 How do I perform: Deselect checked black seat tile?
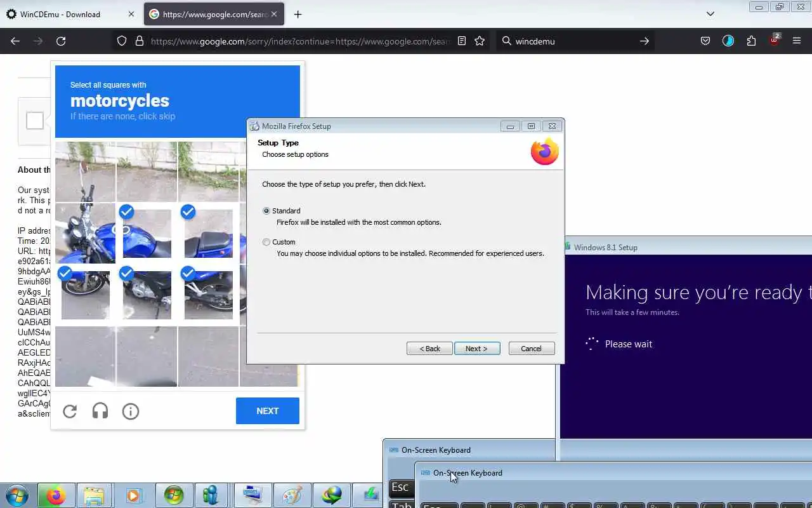pyautogui.click(x=208, y=233)
